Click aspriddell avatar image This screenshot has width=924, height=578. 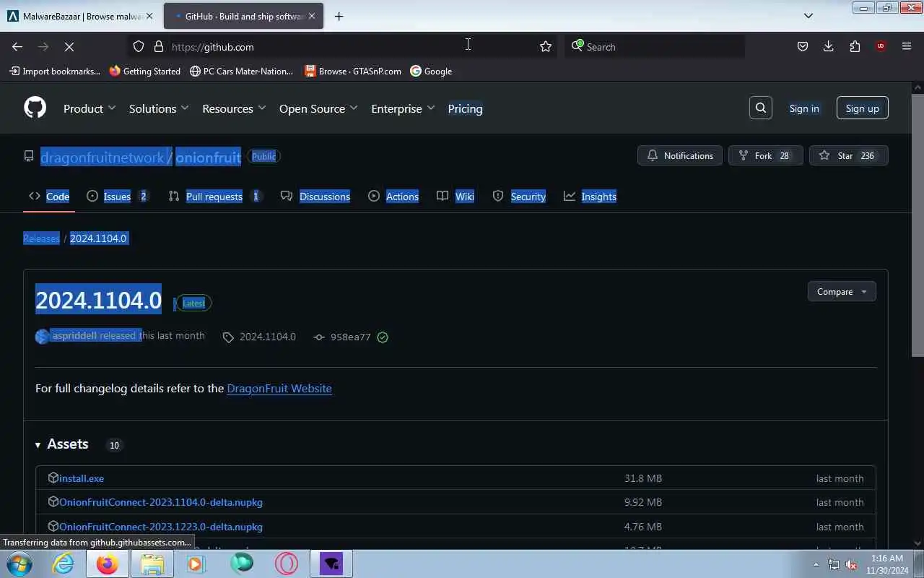pyautogui.click(x=43, y=336)
